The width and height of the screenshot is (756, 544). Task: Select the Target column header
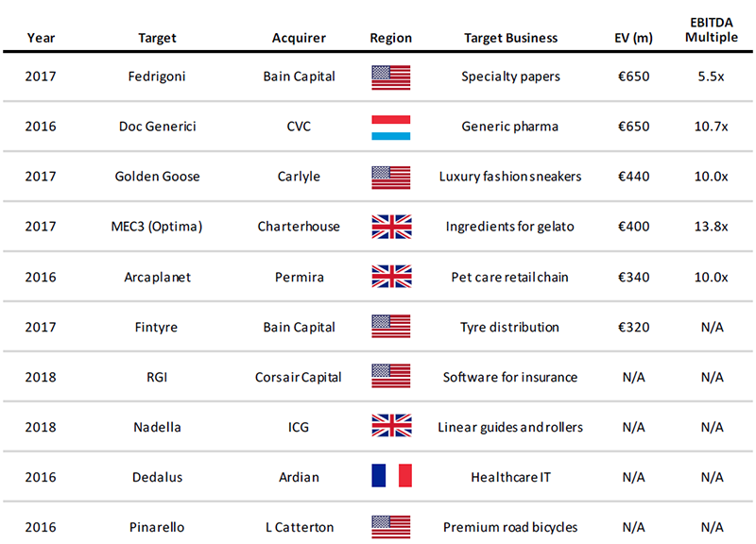coord(157,39)
